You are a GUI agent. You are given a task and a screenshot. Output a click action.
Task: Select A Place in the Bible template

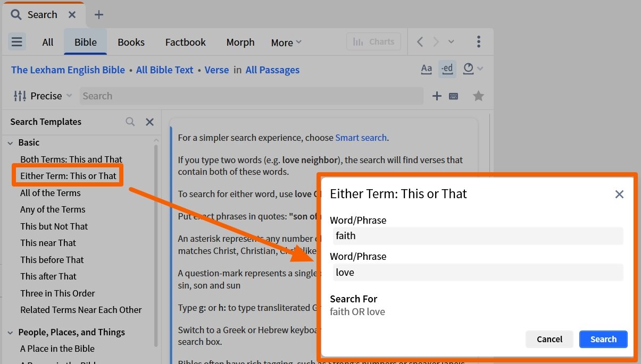click(57, 349)
